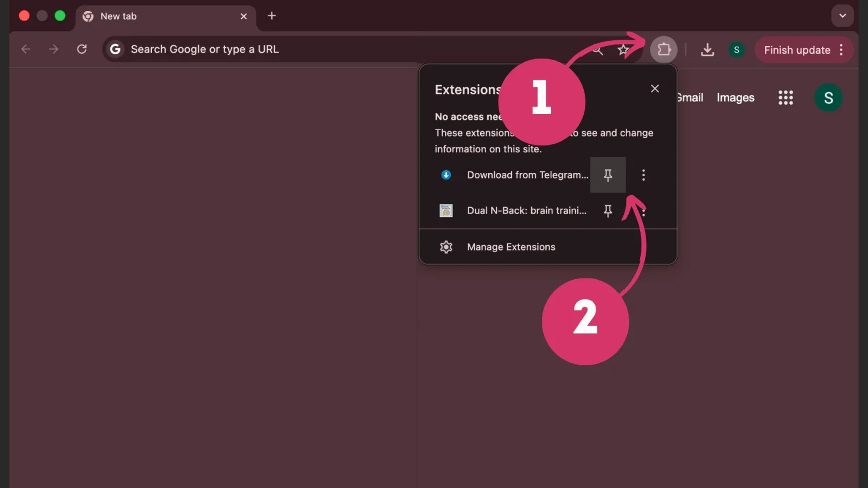868x488 pixels.
Task: Pin the Dual N-Back extension
Action: [x=608, y=211]
